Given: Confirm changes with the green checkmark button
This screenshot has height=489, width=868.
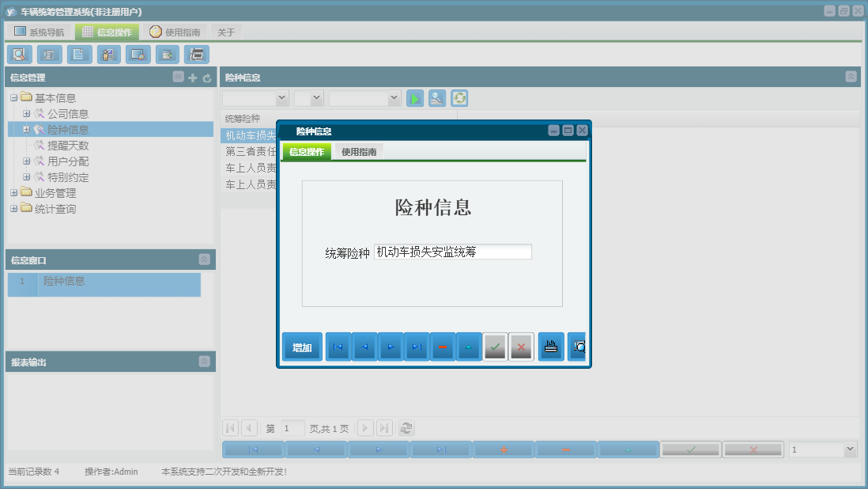Looking at the screenshot, I should point(495,346).
